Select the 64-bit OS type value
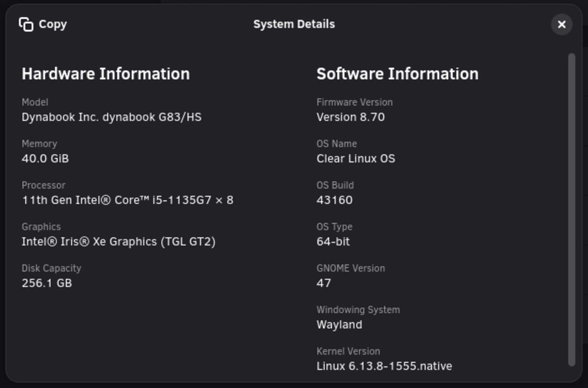Viewport: 588px width, 388px height. coord(333,242)
